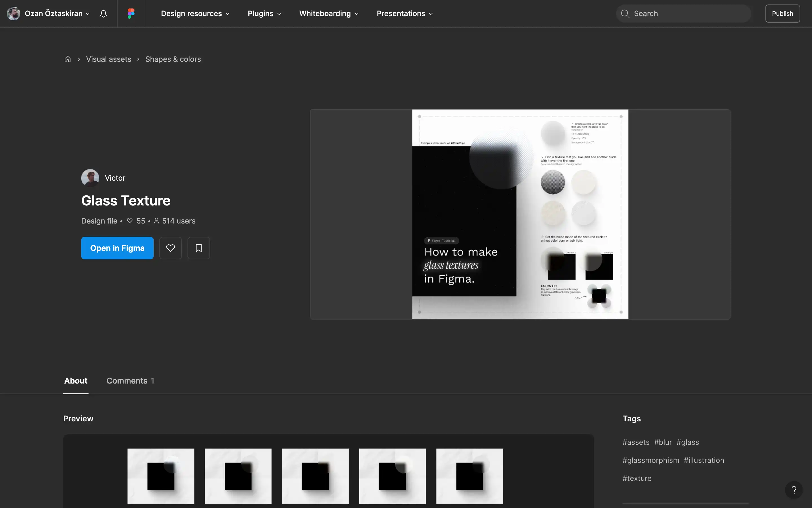Open Ozan Öztaskiran's profile avatar
Screen dimensions: 812x508
click(14, 14)
